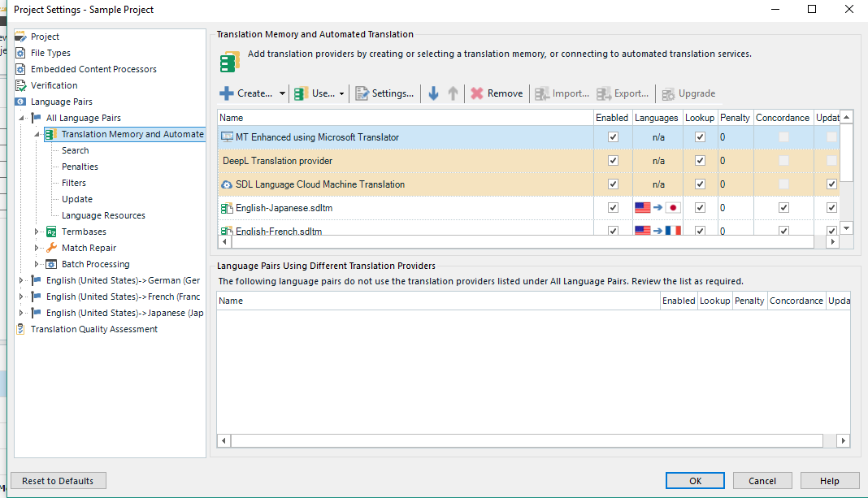
Task: Collapse Translation Memory and Automated node
Action: pyautogui.click(x=37, y=134)
